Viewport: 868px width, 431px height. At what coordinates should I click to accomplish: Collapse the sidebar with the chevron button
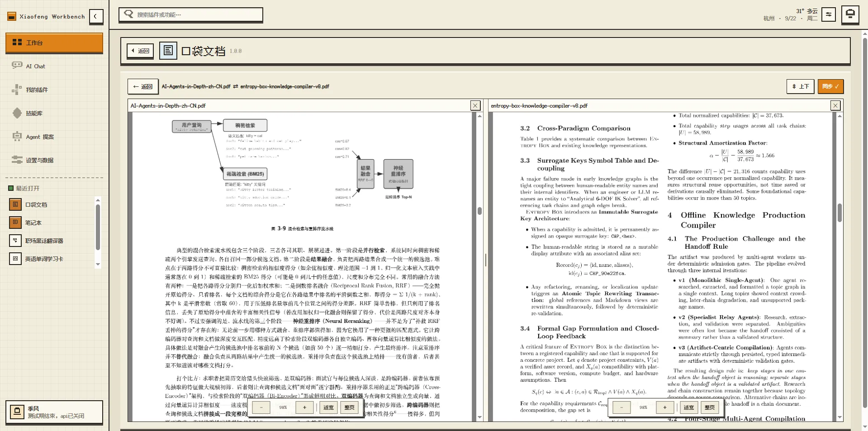pyautogui.click(x=95, y=16)
